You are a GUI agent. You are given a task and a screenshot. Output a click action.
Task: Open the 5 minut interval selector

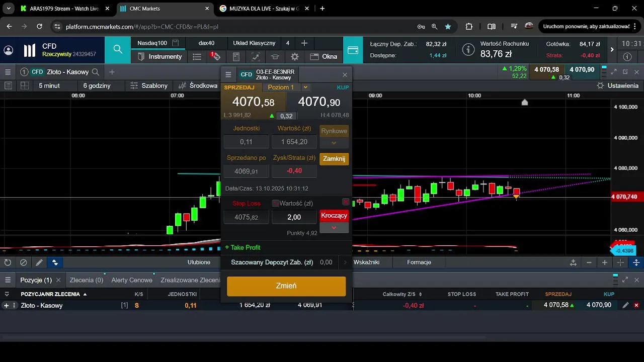[49, 85]
